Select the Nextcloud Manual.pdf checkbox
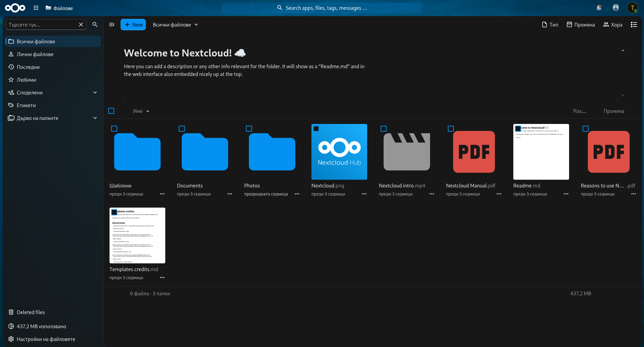This screenshot has width=644, height=347. pyautogui.click(x=451, y=129)
